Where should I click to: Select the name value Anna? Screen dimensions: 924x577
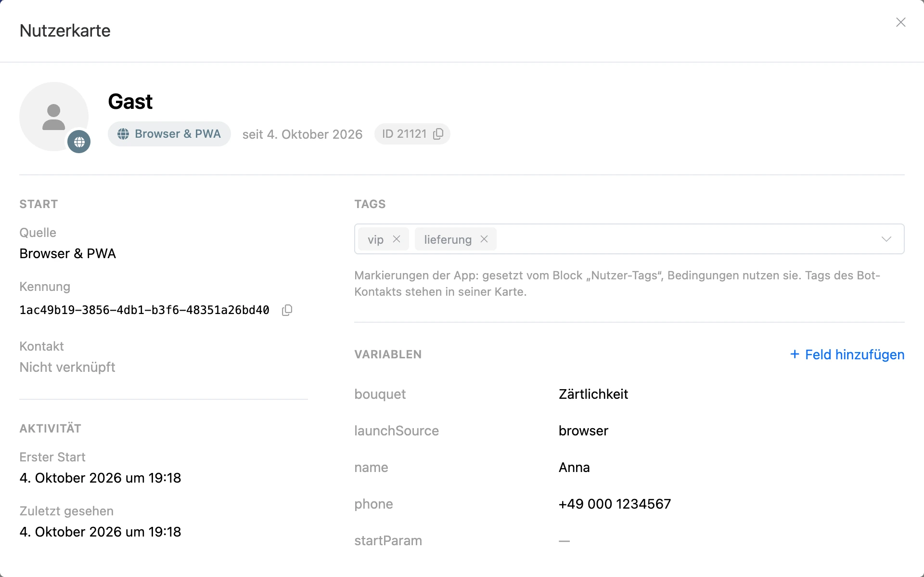[574, 467]
